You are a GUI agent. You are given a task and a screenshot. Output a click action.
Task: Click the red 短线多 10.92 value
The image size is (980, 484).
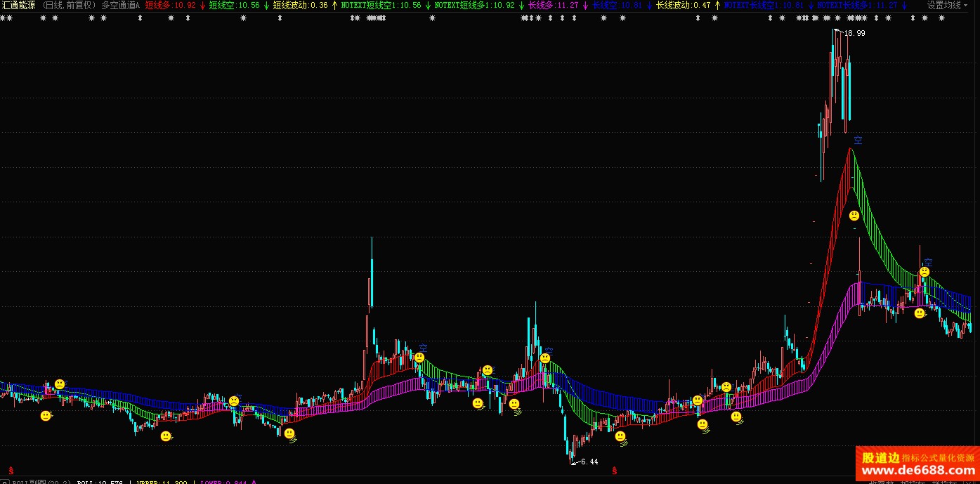(x=171, y=5)
